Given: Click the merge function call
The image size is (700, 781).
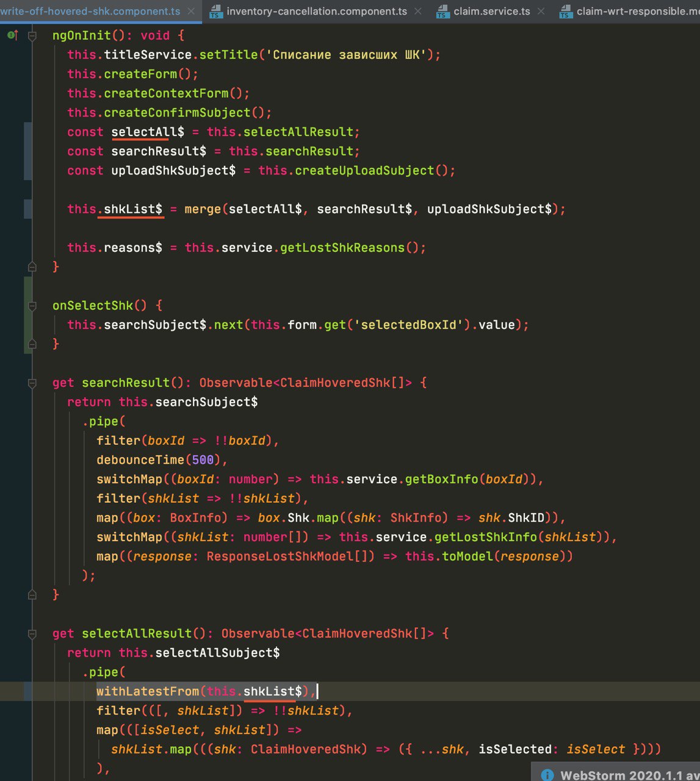Looking at the screenshot, I should pyautogui.click(x=203, y=209).
